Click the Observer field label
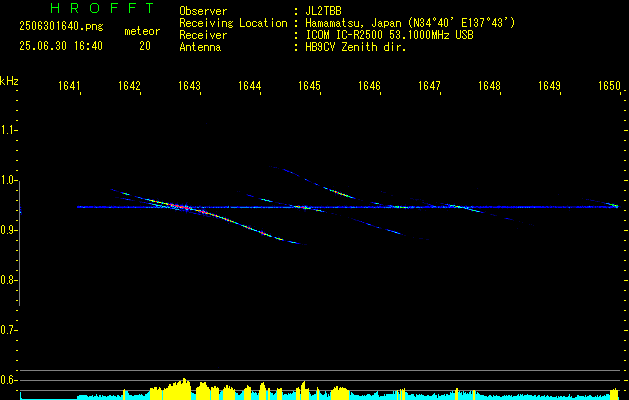Image resolution: width=629 pixels, height=400 pixels. point(203,11)
